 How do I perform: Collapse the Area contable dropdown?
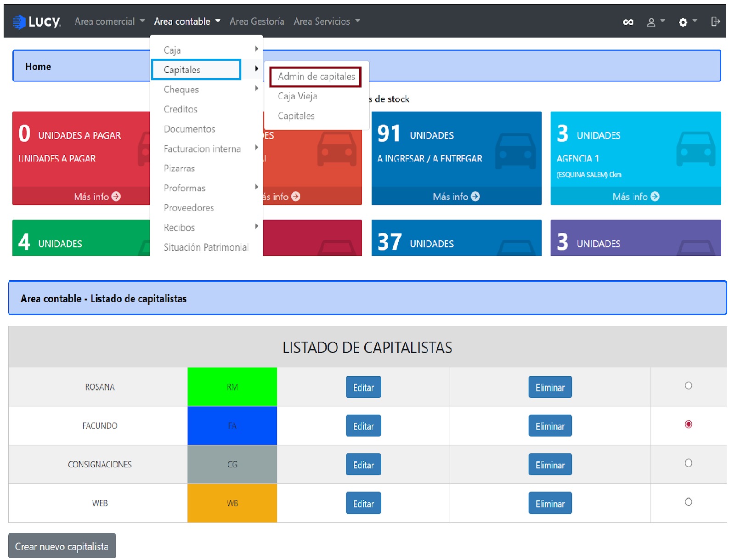point(187,21)
